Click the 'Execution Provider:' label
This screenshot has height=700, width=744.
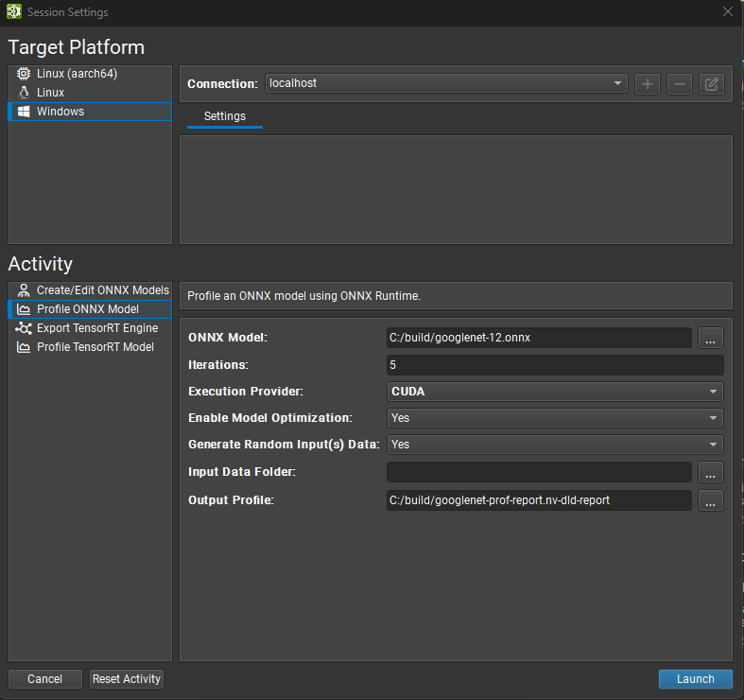(x=246, y=392)
